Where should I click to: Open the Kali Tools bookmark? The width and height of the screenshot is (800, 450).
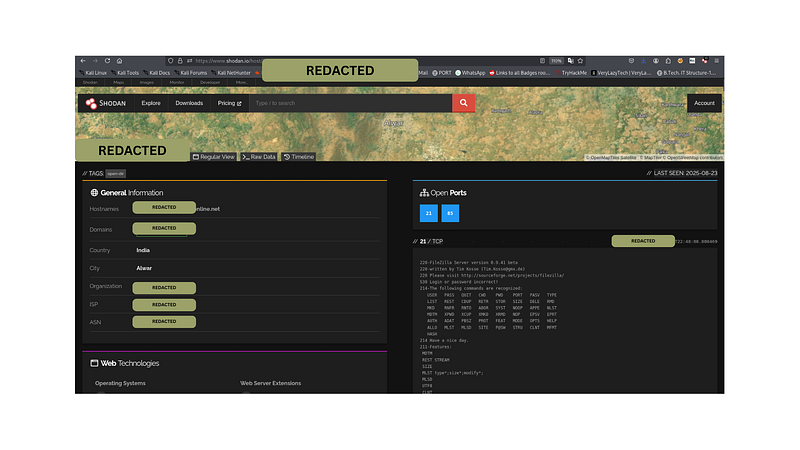click(125, 73)
